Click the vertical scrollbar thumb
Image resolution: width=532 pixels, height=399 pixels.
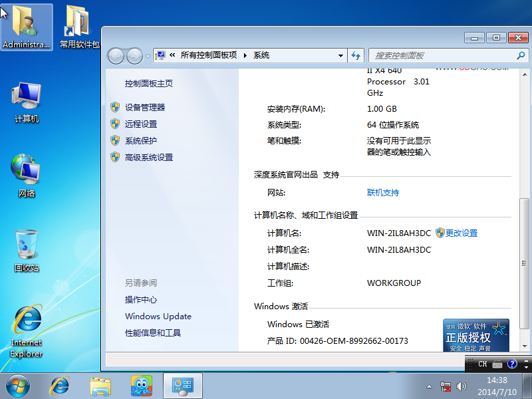[525, 263]
